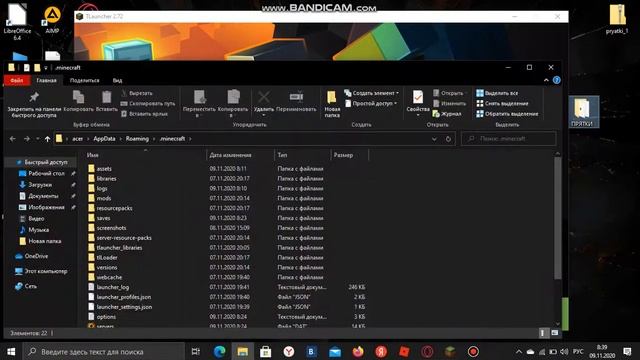
Task: Click the Delete ribbon button
Action: point(264,103)
